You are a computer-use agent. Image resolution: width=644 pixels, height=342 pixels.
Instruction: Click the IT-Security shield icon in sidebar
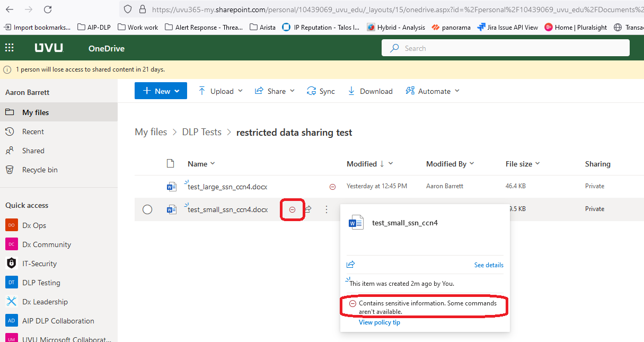coord(12,263)
